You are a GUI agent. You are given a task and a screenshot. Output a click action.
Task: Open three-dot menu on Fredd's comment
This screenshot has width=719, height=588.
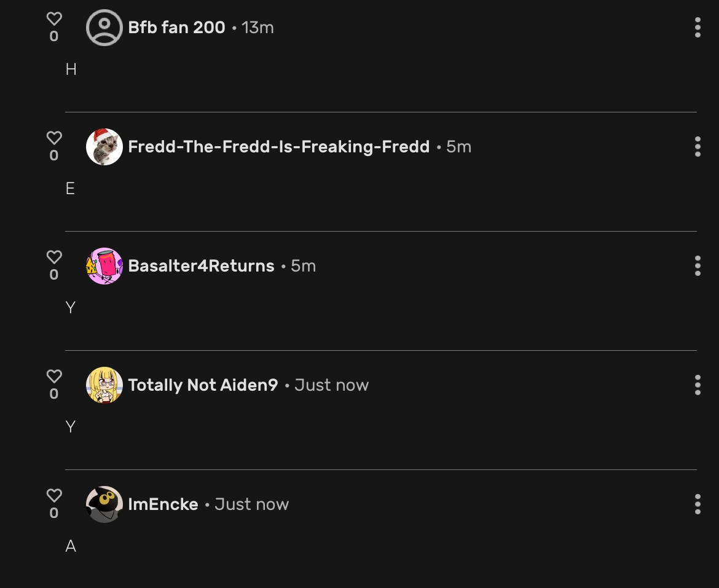coord(697,147)
